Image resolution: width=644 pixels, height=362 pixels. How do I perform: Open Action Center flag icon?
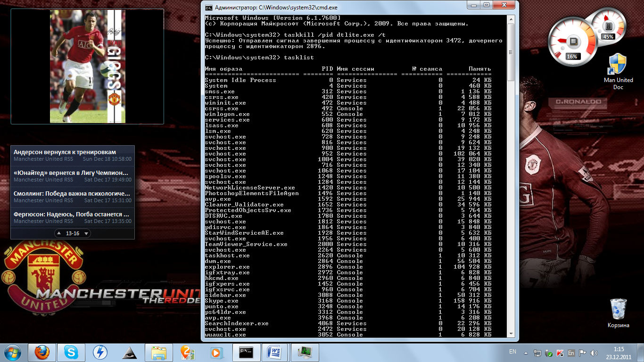point(583,353)
